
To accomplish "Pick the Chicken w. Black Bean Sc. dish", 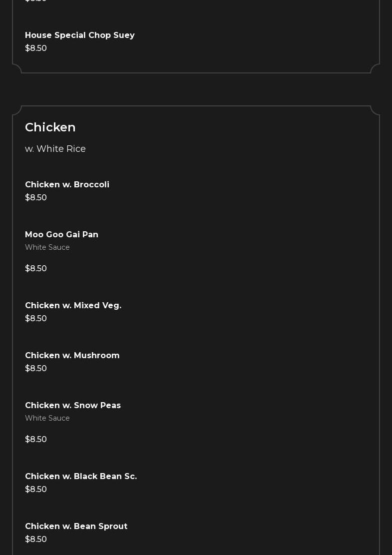I will [81, 477].
